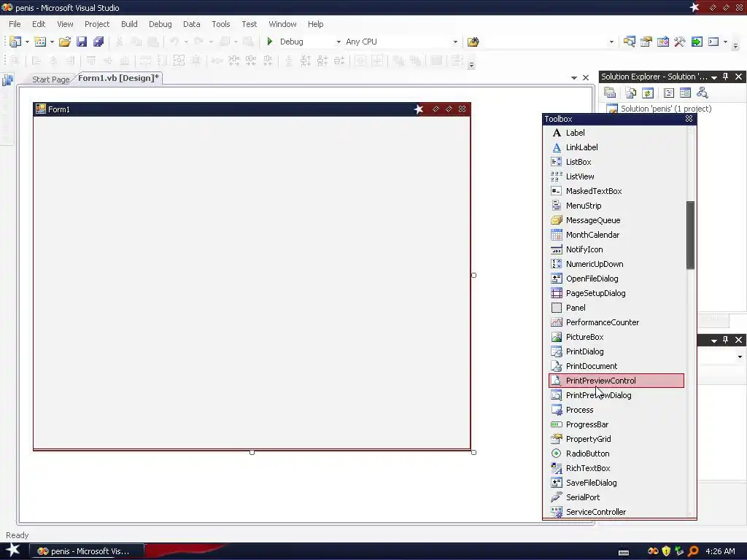The image size is (747, 560).
Task: Toggle auto-hide pin on Solution Explorer
Action: [x=726, y=77]
